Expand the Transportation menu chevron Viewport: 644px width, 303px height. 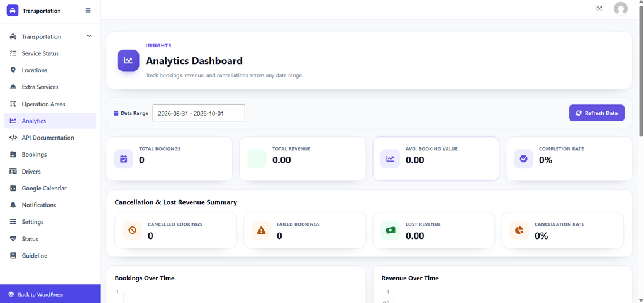[89, 36]
